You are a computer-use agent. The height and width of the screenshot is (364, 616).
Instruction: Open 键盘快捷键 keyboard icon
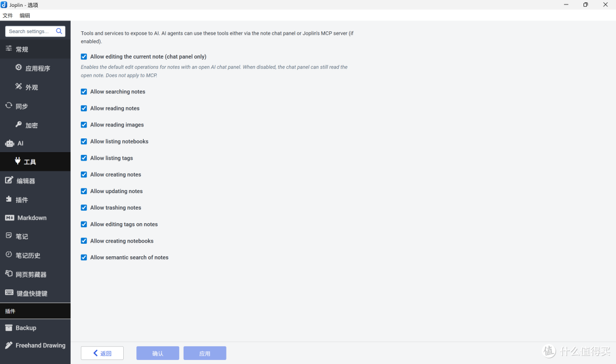click(x=10, y=293)
